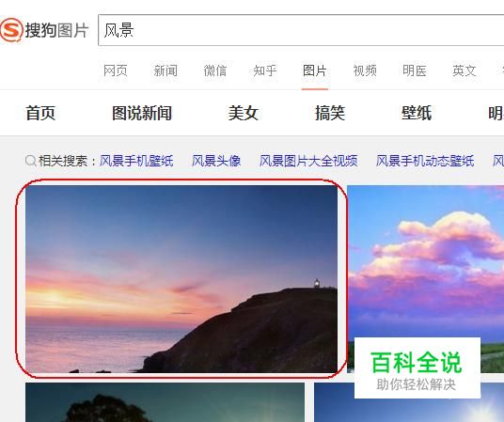The image size is (504, 422).
Task: Open related search 风景图片大全视频
Action: coord(308,161)
